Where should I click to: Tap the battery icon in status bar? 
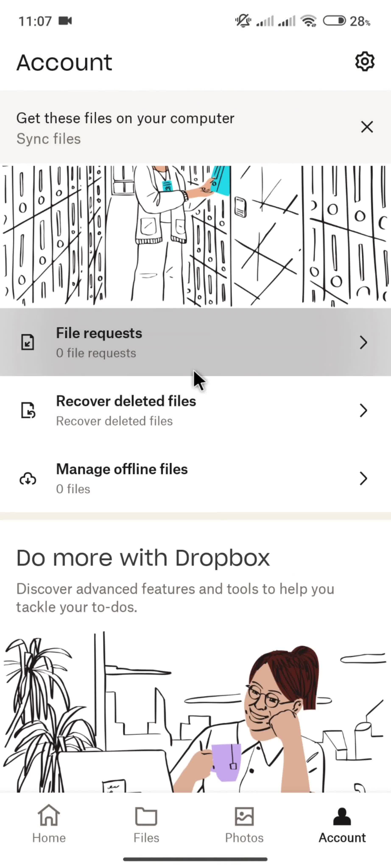click(334, 21)
